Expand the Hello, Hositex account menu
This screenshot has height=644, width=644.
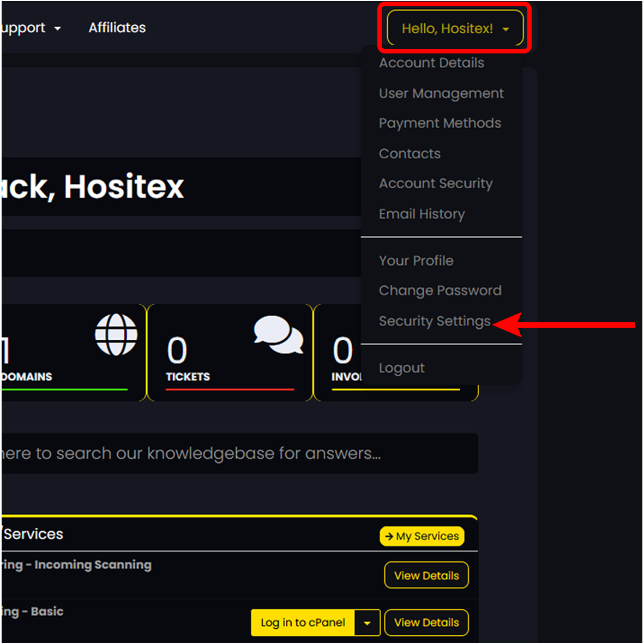pos(455,28)
